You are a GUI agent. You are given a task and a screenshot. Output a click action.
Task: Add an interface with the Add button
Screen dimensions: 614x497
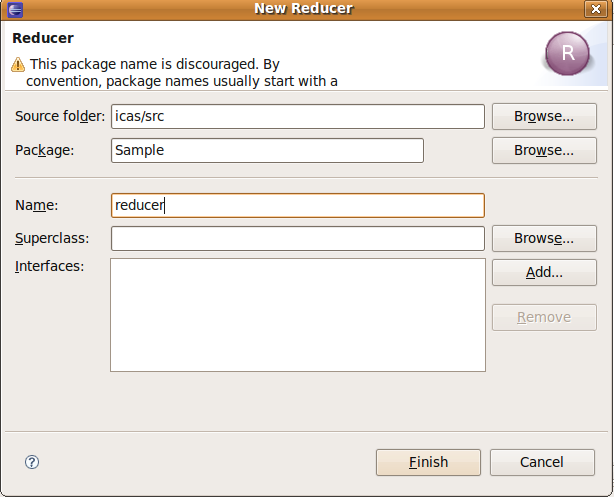(544, 272)
